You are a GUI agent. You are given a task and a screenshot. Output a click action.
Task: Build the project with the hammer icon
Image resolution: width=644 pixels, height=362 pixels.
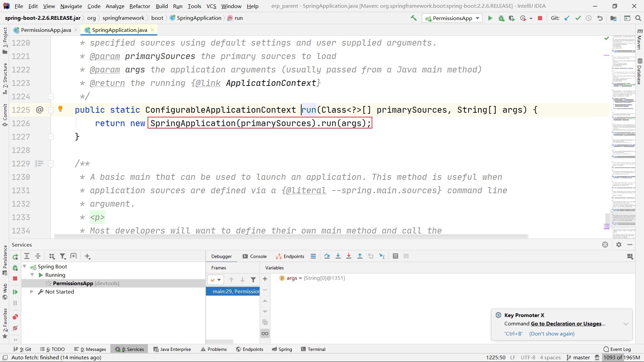click(414, 18)
